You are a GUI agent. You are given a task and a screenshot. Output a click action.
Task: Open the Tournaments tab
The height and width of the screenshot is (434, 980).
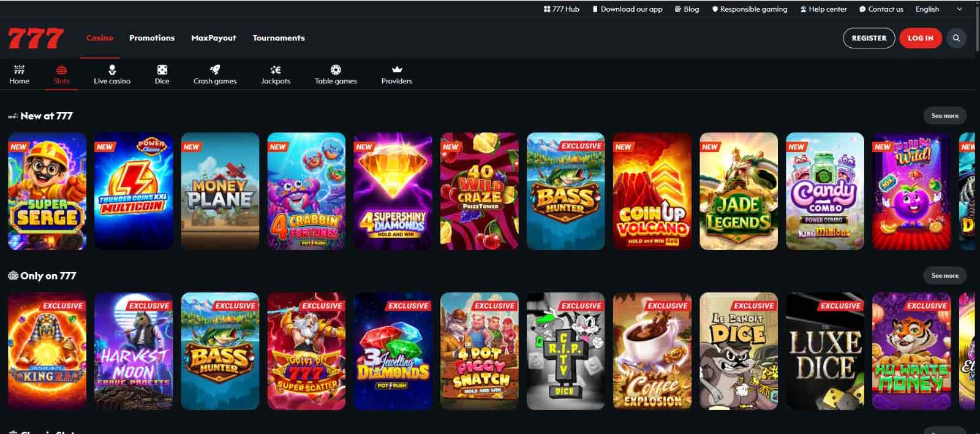pyautogui.click(x=279, y=38)
